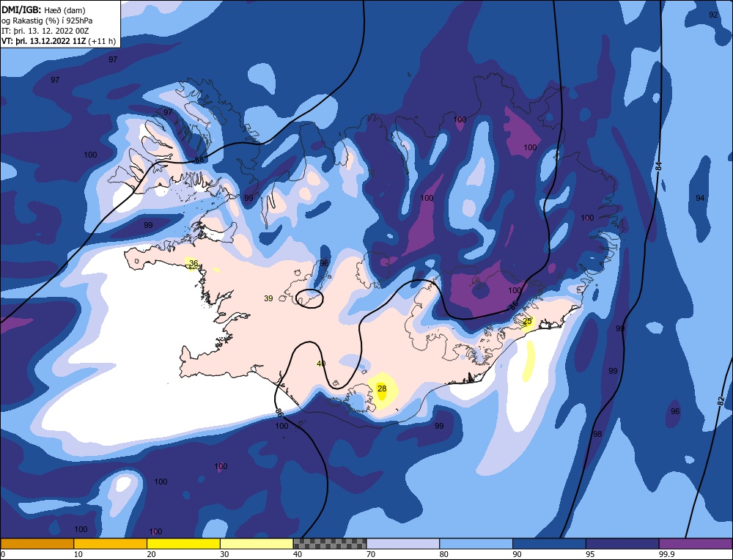Click the humidity value 25 on the map
This screenshot has height=560, width=733.
coord(527,321)
